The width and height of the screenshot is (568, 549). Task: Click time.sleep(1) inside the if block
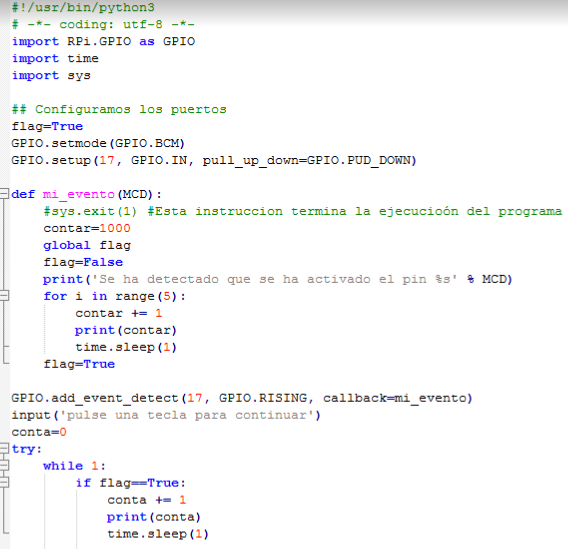(x=158, y=534)
